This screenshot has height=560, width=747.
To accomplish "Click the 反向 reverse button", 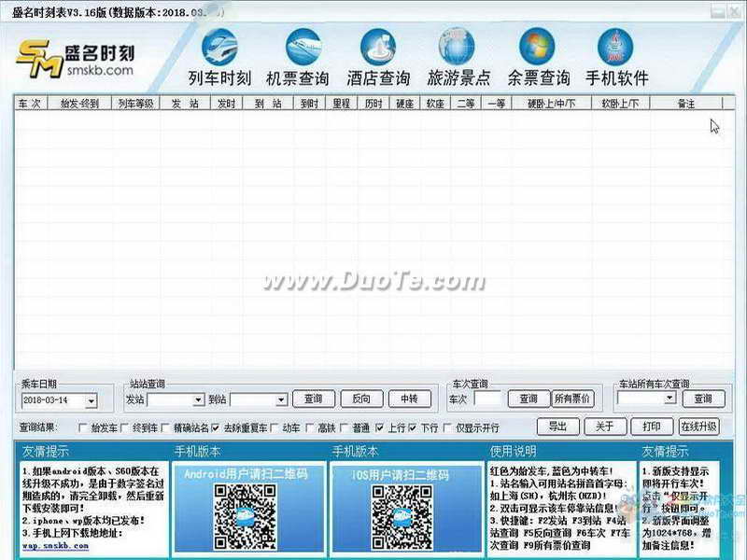I will [x=361, y=399].
